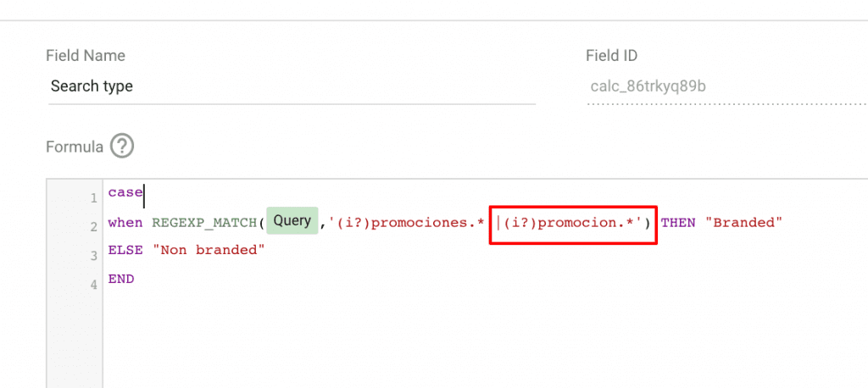This screenshot has height=388, width=868.
Task: Click the END keyword on line 4
Action: 121,279
